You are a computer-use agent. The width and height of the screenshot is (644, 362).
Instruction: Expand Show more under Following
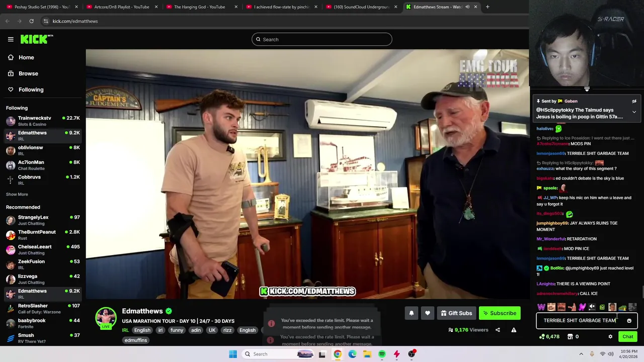point(17,194)
